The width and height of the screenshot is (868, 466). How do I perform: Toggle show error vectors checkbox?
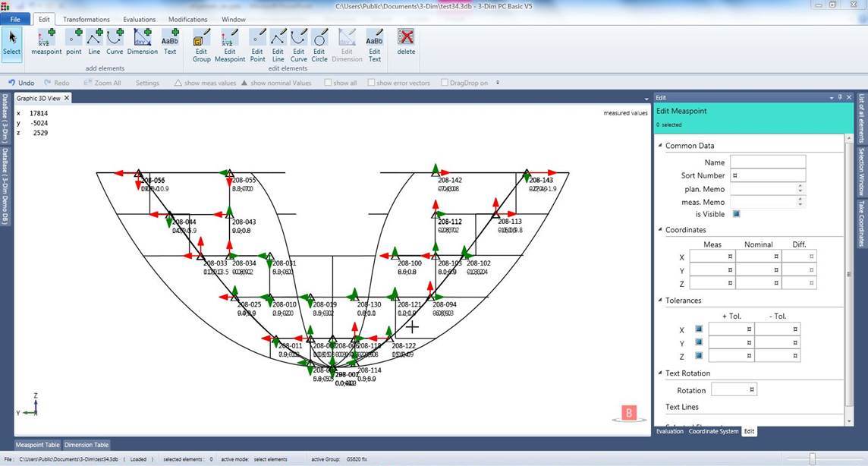coord(371,83)
